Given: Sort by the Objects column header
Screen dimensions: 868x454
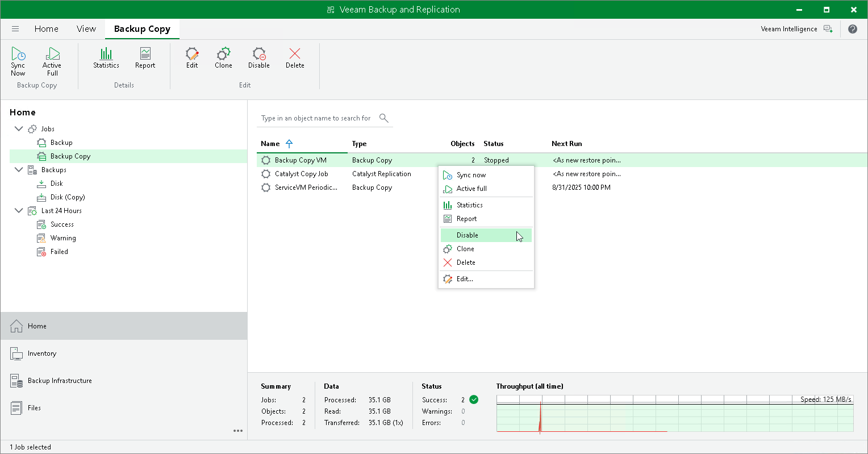Looking at the screenshot, I should (x=462, y=144).
